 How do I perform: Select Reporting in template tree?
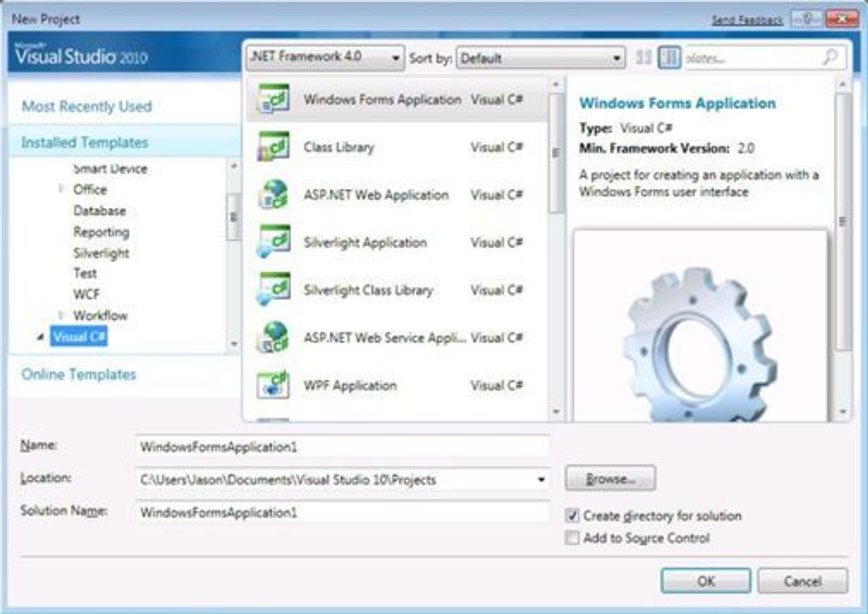pyautogui.click(x=101, y=232)
